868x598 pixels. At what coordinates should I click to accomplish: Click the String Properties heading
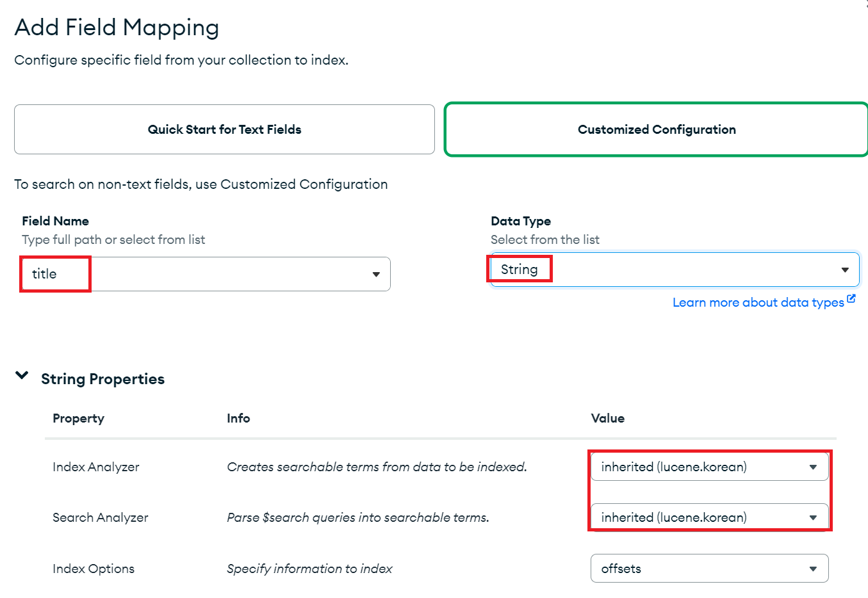[102, 379]
